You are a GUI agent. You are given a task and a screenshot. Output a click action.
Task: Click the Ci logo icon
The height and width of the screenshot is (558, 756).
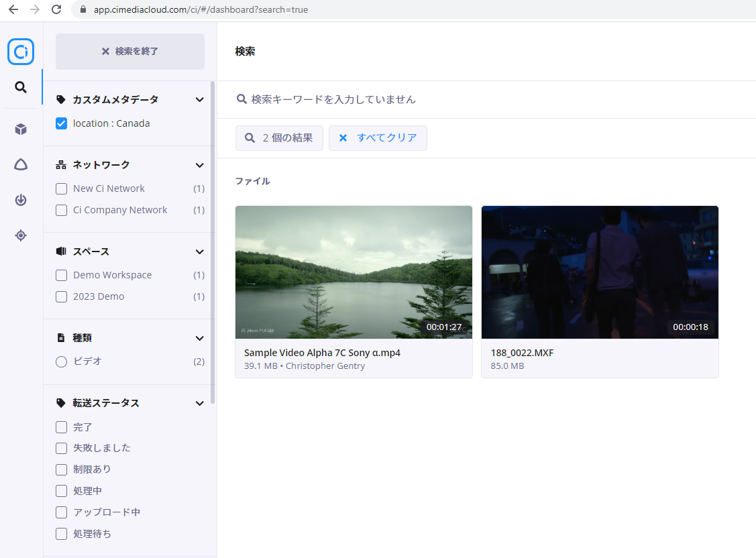[x=21, y=52]
